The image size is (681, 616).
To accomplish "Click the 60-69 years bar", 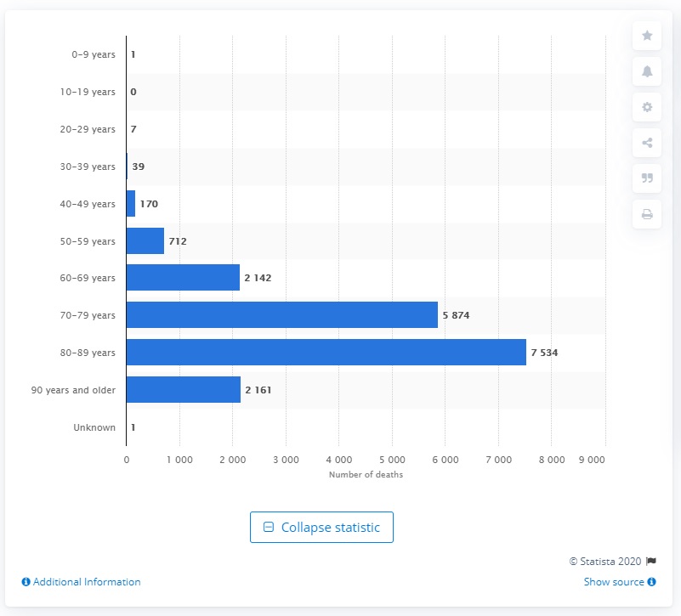I will click(183, 277).
